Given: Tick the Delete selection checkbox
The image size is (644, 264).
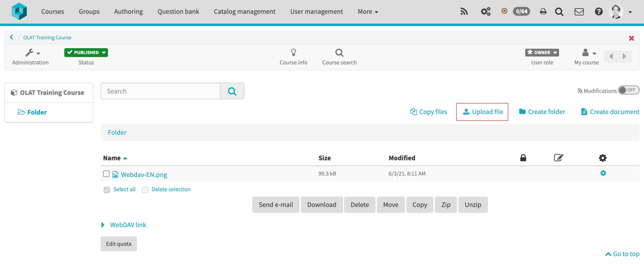Looking at the screenshot, I should point(145,190).
